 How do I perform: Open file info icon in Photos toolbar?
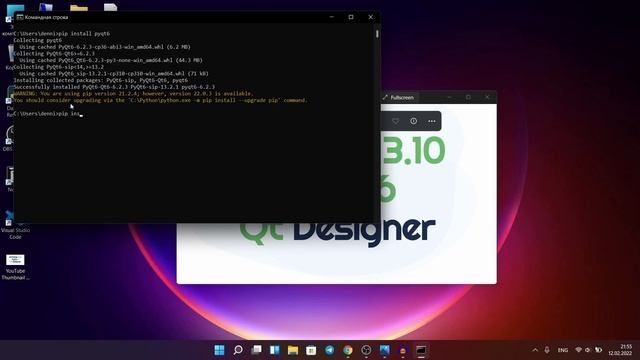(413, 121)
